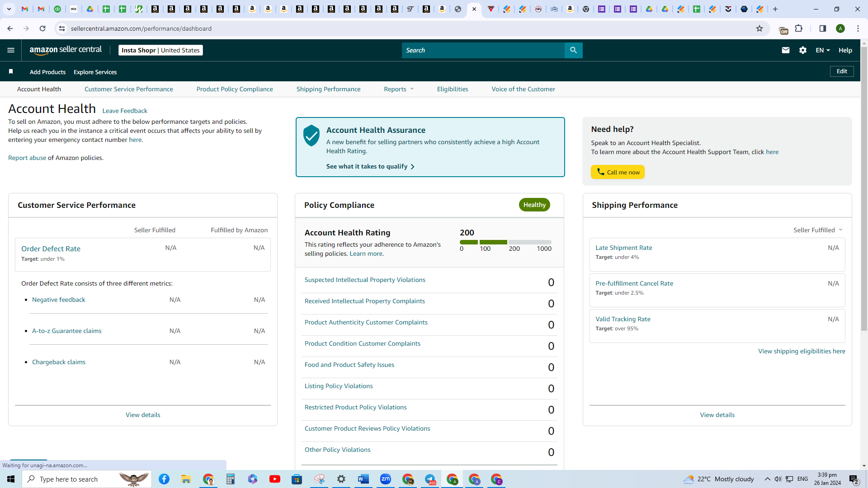Image resolution: width=868 pixels, height=488 pixels.
Task: Click the Windows taskbar search box
Action: tap(87, 479)
